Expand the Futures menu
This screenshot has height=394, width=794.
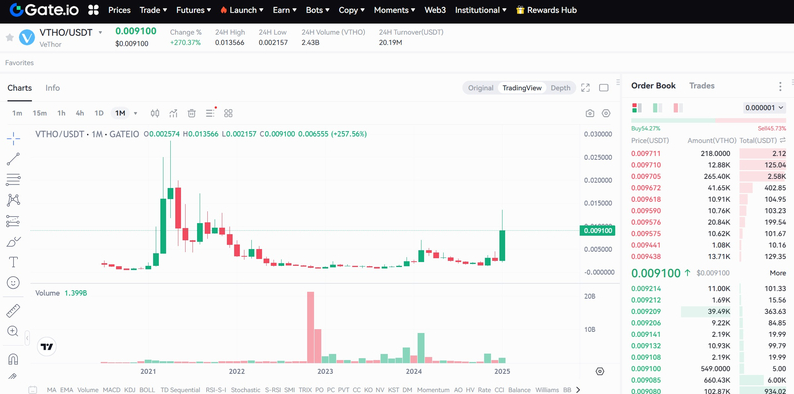tap(193, 10)
